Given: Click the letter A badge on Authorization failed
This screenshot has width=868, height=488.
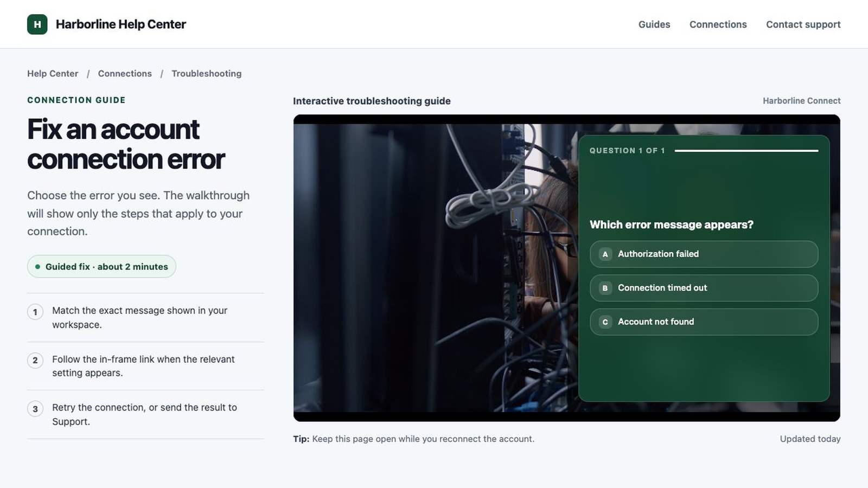Looking at the screenshot, I should pos(605,254).
